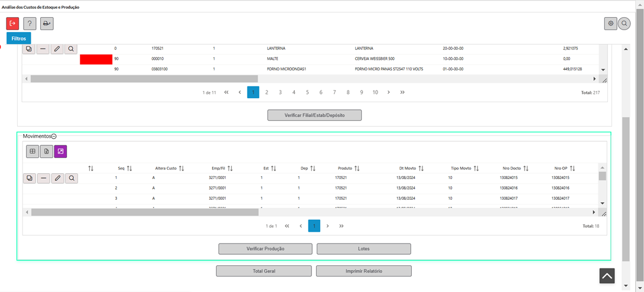Open settings via the gear icon
Image resolution: width=644 pixels, height=292 pixels.
pyautogui.click(x=610, y=24)
